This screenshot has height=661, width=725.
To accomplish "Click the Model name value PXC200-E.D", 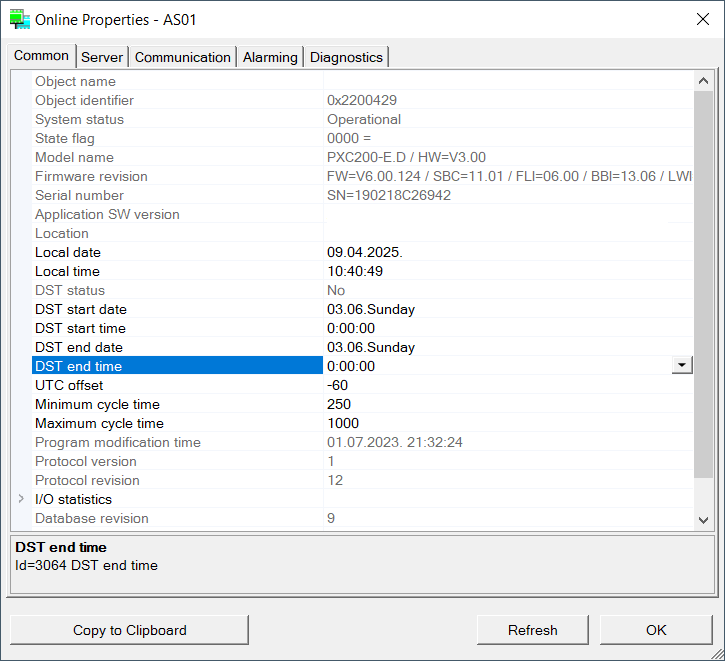I will point(406,157).
